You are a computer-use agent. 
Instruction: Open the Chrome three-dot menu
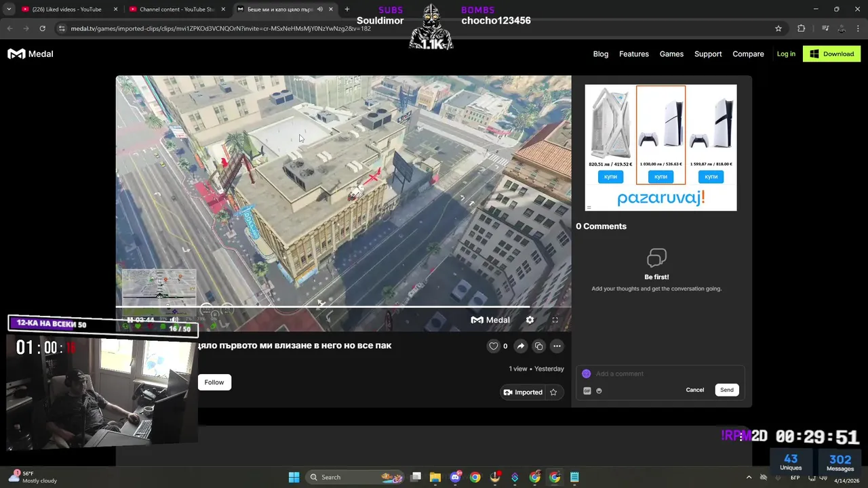point(859,28)
